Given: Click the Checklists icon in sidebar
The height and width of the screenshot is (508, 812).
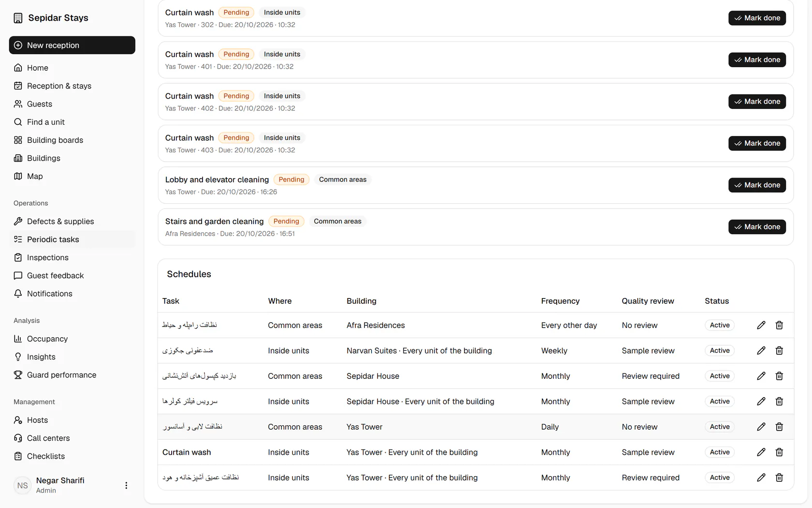Looking at the screenshot, I should (18, 456).
